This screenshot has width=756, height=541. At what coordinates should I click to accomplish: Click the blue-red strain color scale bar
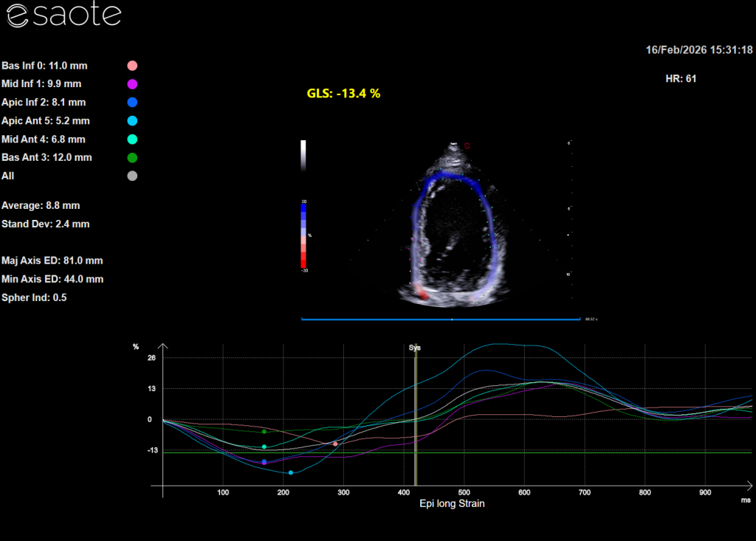[303, 235]
